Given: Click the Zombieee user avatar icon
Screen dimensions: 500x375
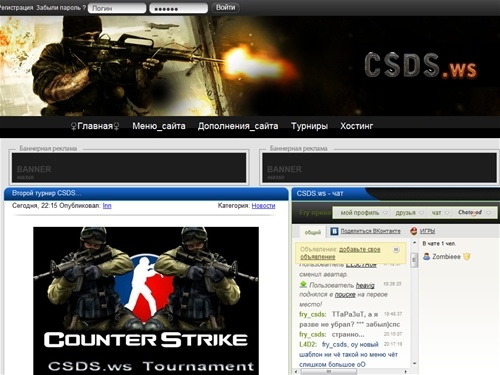Looking at the screenshot, I should (426, 256).
